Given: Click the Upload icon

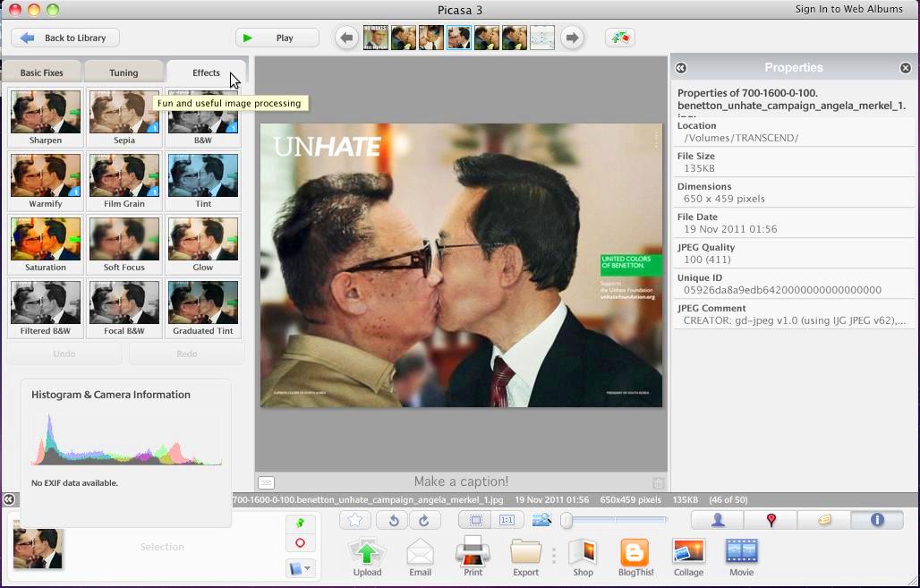Looking at the screenshot, I should 367,558.
